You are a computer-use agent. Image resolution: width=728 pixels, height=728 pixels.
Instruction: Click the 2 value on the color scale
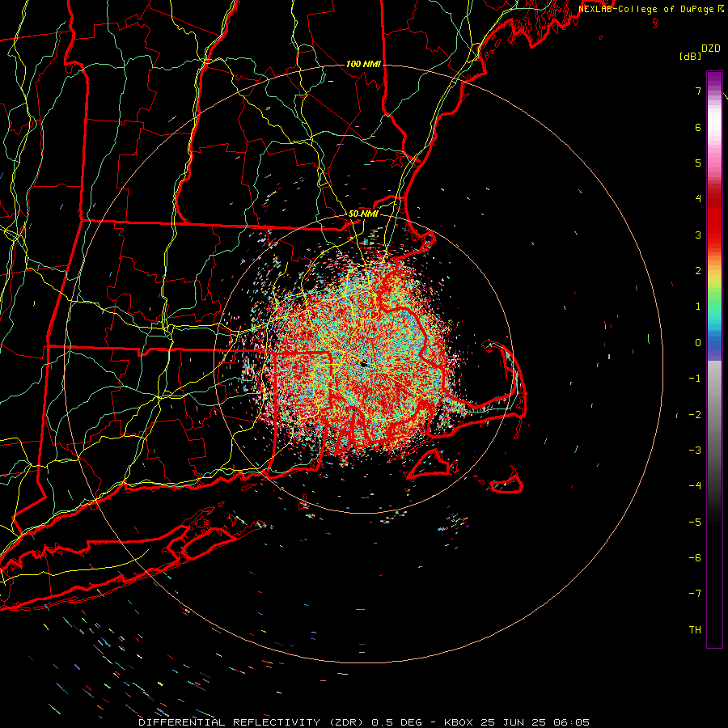[x=698, y=271]
